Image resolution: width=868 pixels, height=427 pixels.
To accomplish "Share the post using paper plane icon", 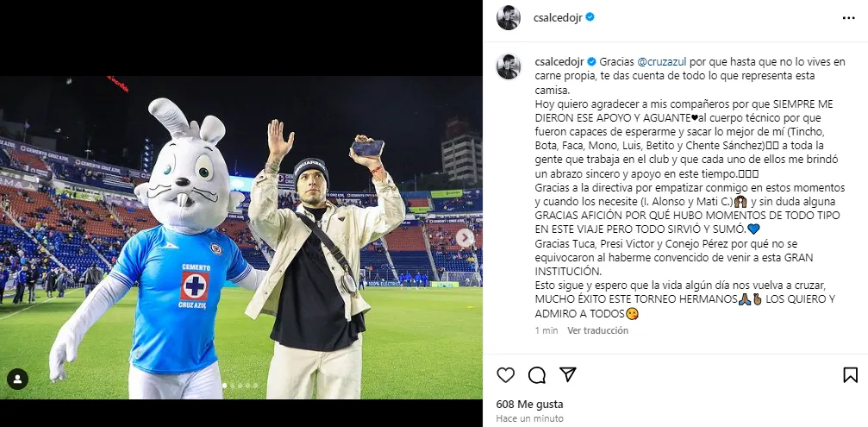I will 567,374.
